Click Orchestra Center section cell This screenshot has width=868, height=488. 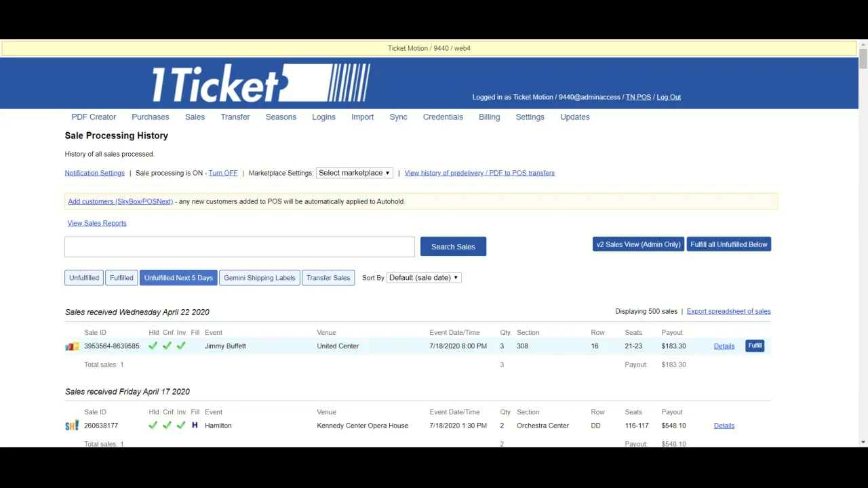click(542, 426)
